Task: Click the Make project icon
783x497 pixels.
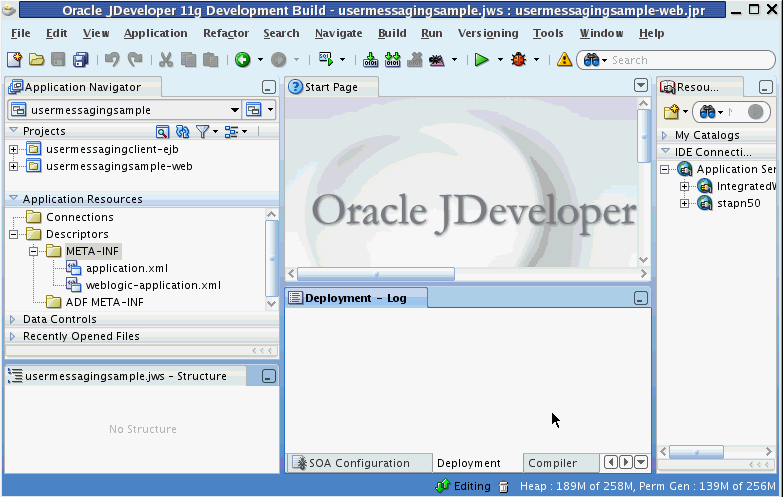Action: click(x=371, y=60)
